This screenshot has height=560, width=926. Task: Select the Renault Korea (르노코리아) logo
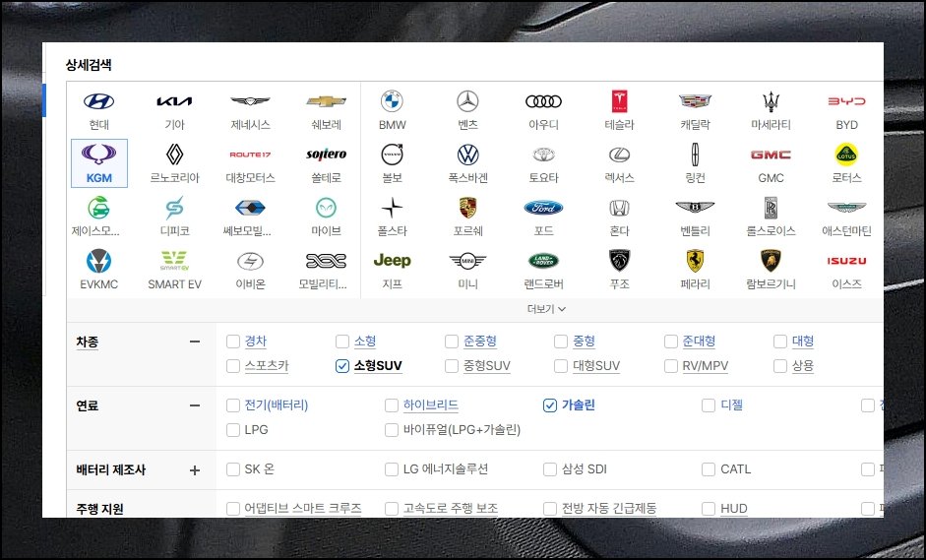[174, 155]
